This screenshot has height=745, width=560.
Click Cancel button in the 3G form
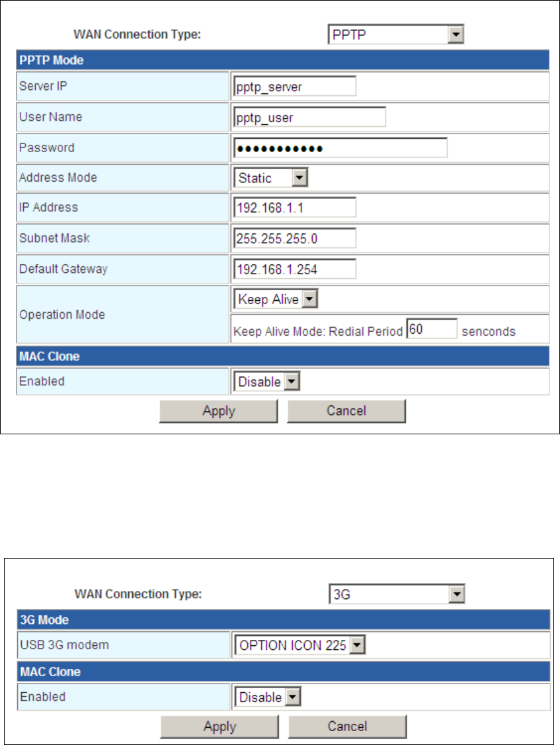pos(348,726)
